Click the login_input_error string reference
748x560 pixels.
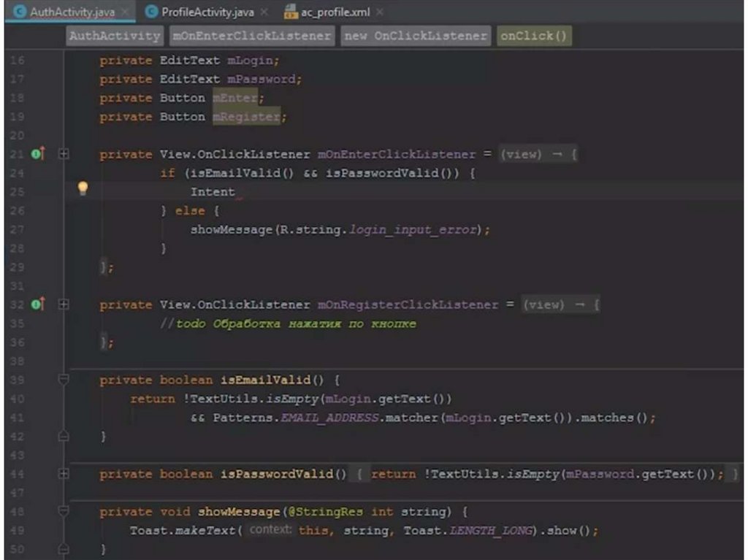tap(414, 229)
